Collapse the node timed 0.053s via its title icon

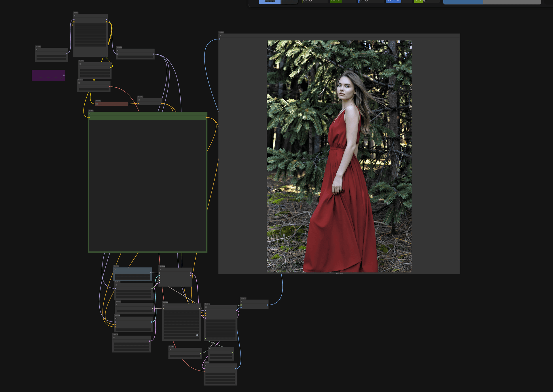(114, 338)
